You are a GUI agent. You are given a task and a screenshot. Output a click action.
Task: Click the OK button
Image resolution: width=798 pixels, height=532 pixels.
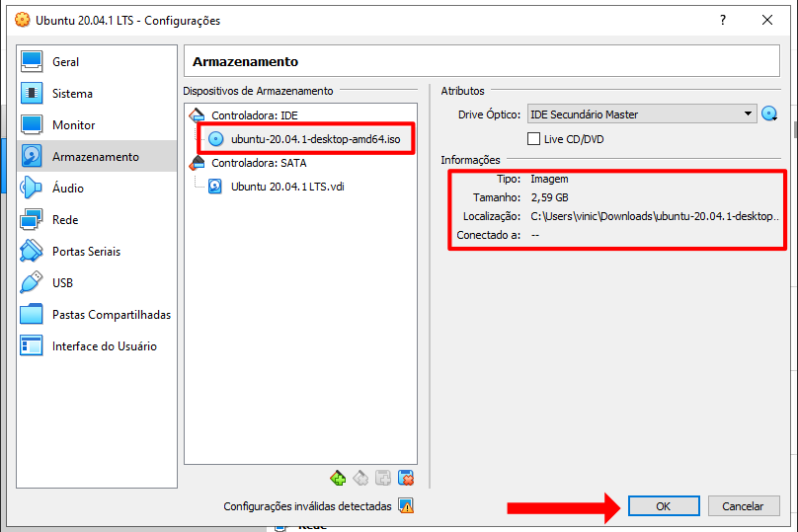click(x=663, y=506)
